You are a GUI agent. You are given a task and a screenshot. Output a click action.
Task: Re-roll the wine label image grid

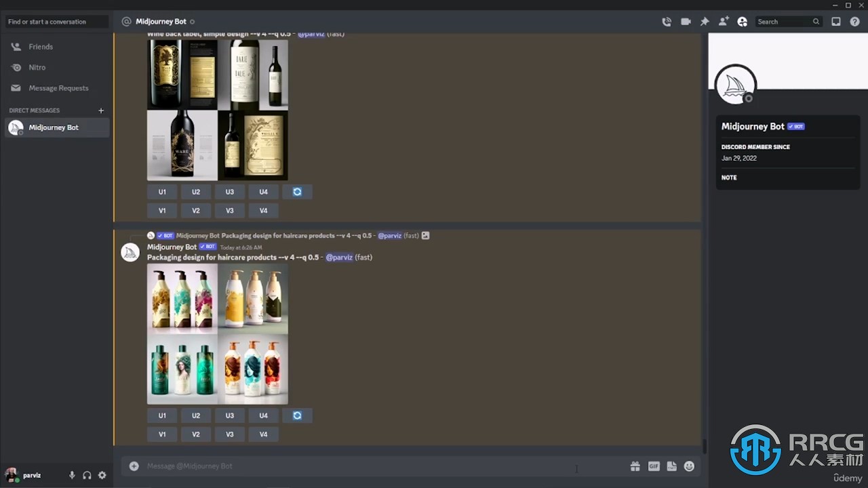[x=297, y=192]
